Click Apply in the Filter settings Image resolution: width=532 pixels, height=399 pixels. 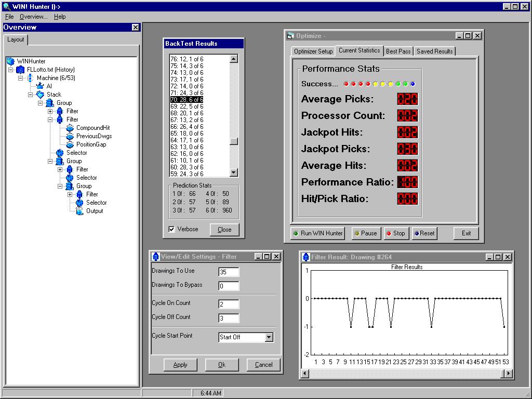coord(180,365)
